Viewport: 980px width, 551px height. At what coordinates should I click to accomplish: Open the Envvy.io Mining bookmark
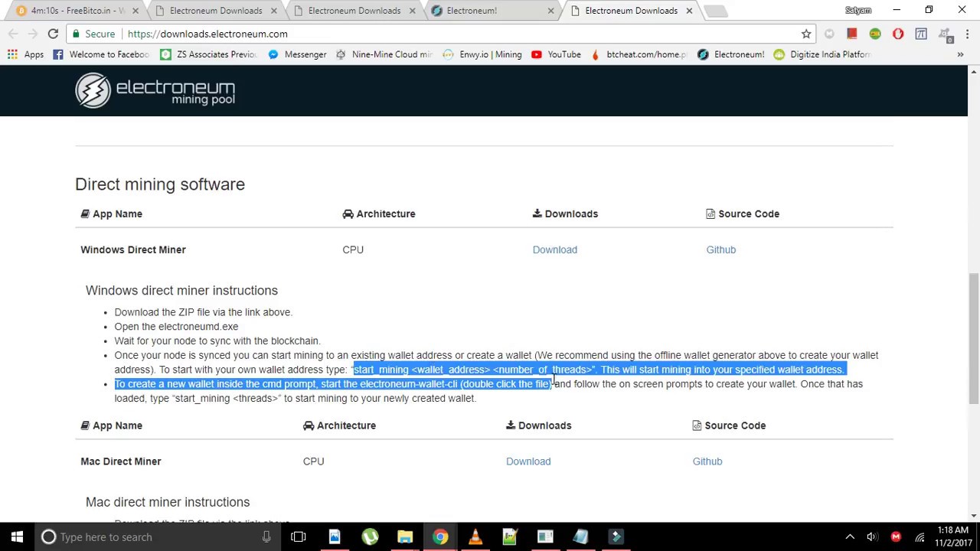482,54
